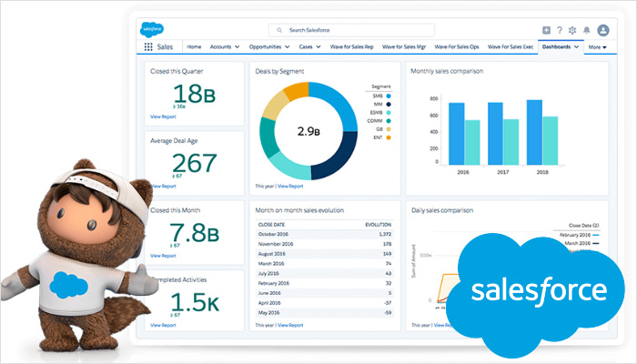View Report for Closed this Quarter
The height and width of the screenshot is (364, 637).
pyautogui.click(x=163, y=116)
